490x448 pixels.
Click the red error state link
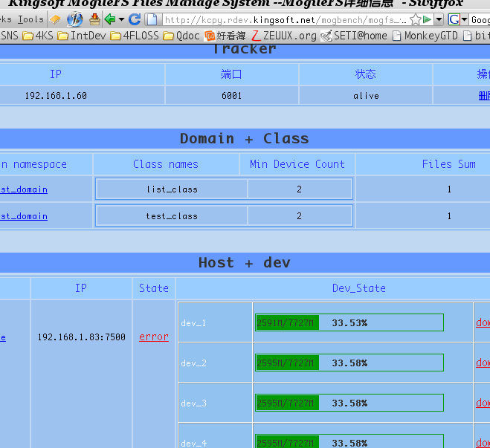pyautogui.click(x=153, y=337)
